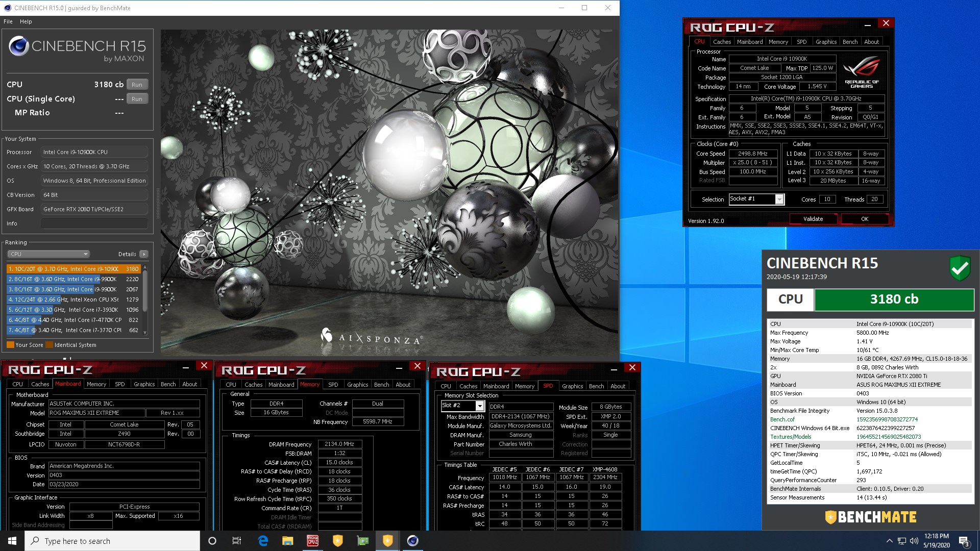
Task: Select ranking entry Xeon 12C/24T
Action: [73, 299]
